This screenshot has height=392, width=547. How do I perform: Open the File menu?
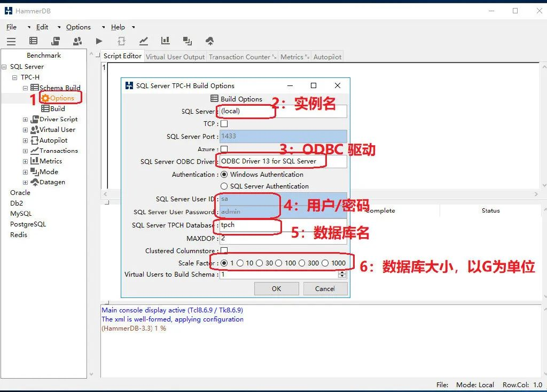[12, 27]
